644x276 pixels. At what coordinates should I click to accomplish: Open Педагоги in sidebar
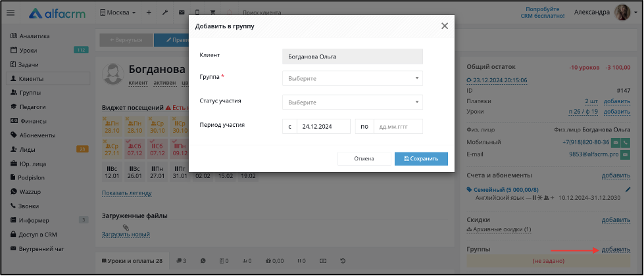tap(28, 107)
